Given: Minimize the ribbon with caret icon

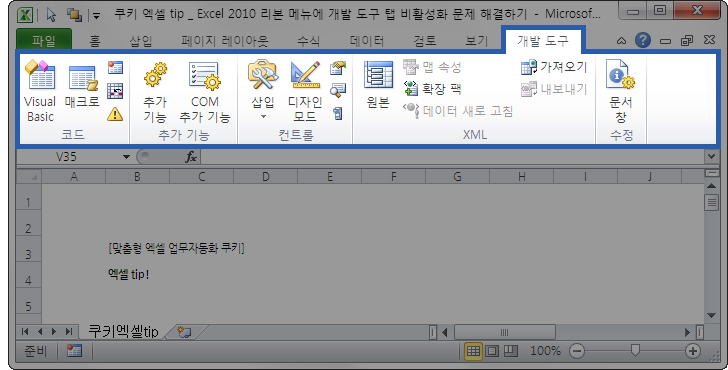Looking at the screenshot, I should pyautogui.click(x=621, y=41).
